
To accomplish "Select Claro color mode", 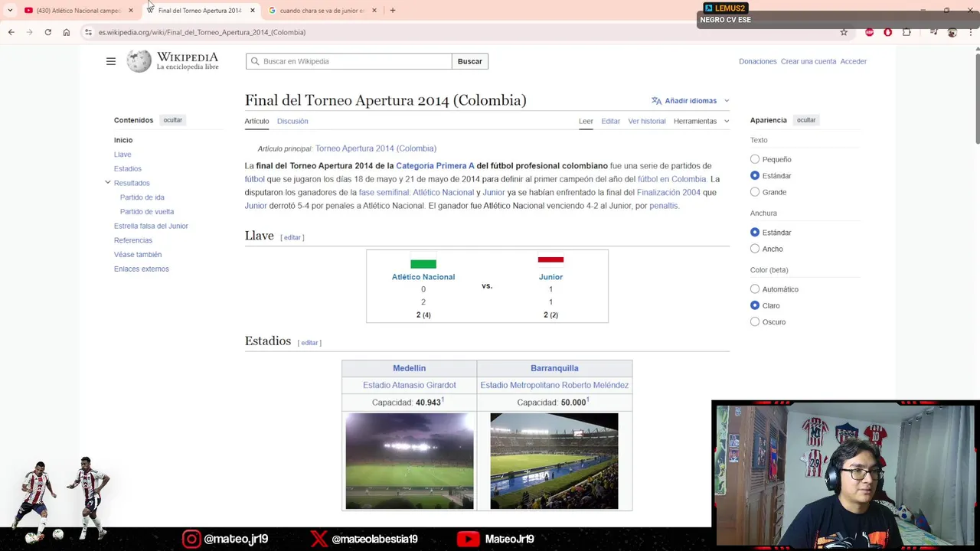I will coord(755,305).
